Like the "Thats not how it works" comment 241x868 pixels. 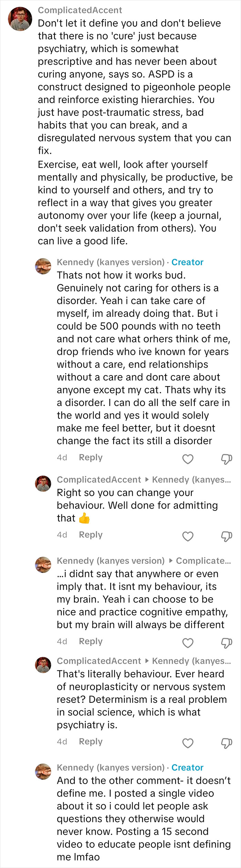pos(188,459)
